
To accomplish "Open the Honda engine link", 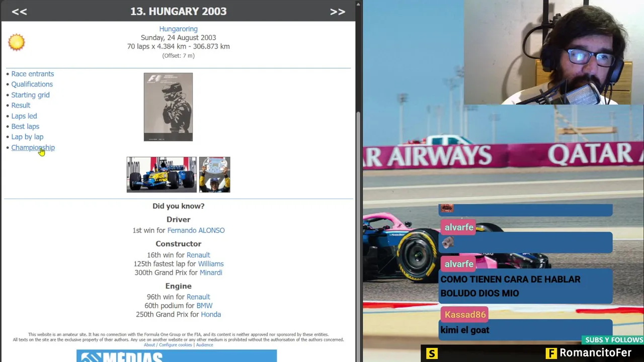I will [x=211, y=315].
